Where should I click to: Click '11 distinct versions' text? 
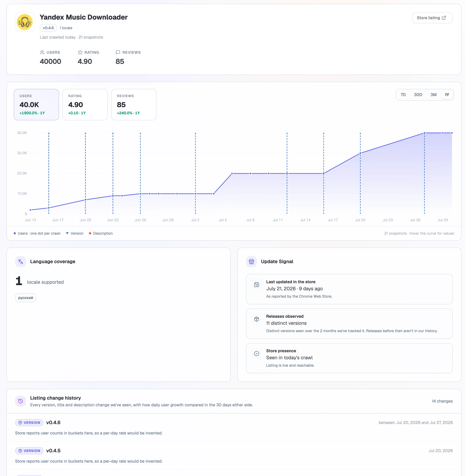(286, 323)
